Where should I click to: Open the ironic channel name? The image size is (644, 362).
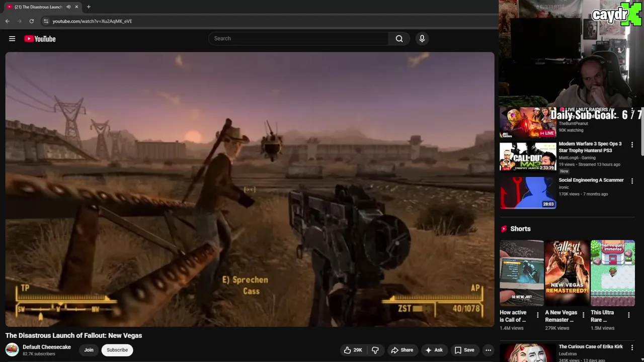[x=563, y=188]
